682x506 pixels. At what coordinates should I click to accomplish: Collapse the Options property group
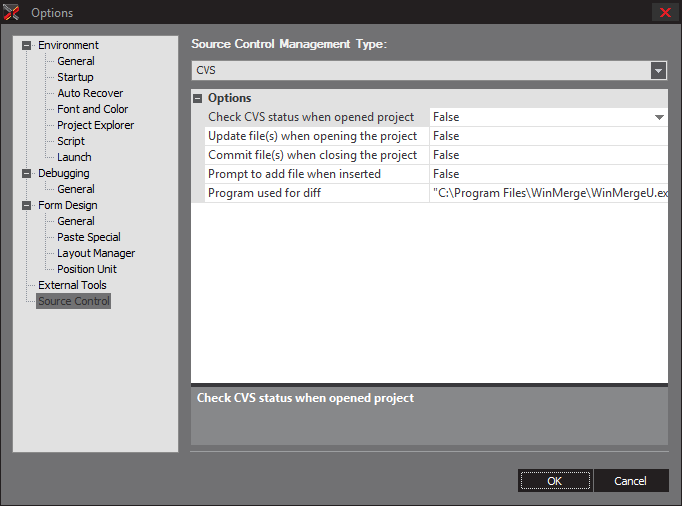198,98
